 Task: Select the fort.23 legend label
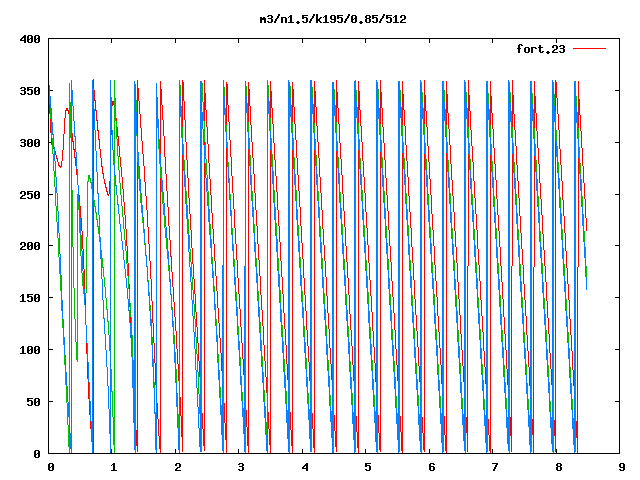pos(541,49)
